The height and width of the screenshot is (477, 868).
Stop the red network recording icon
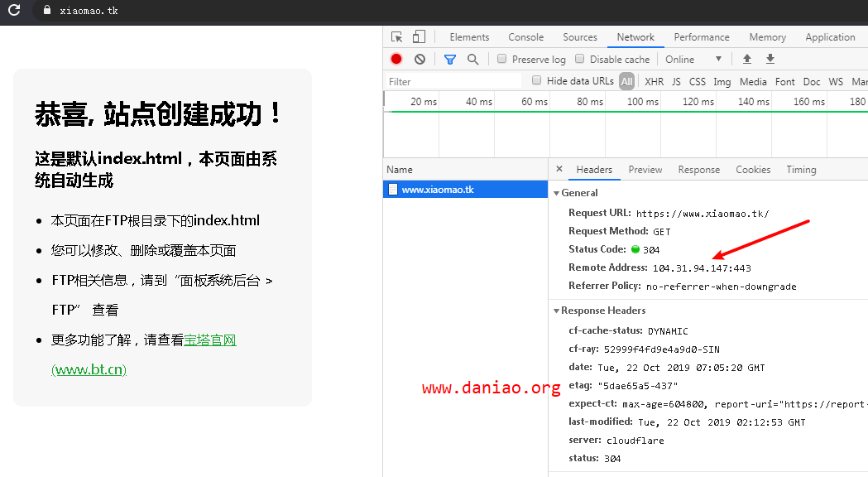(x=396, y=59)
